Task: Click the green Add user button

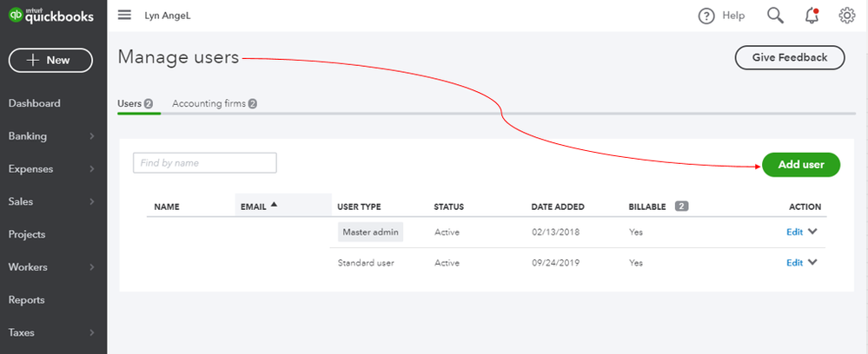Action: [x=801, y=165]
